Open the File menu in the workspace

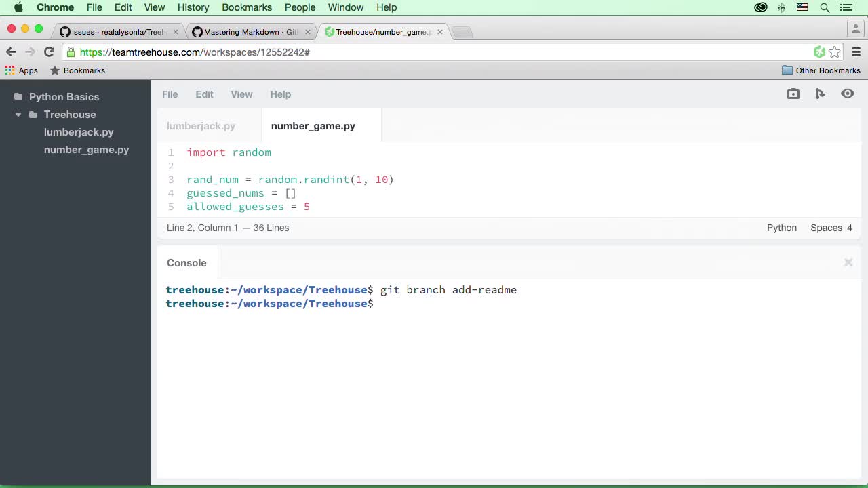click(x=170, y=94)
